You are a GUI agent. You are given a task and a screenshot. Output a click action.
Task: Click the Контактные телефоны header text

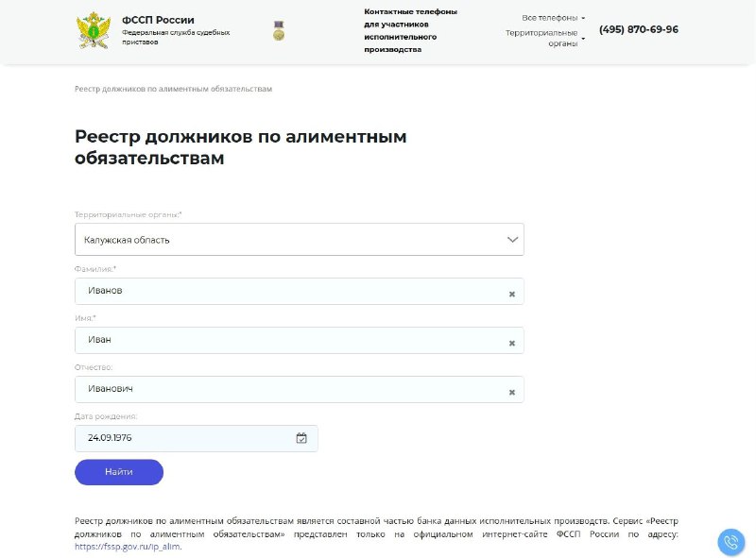pyautogui.click(x=410, y=30)
